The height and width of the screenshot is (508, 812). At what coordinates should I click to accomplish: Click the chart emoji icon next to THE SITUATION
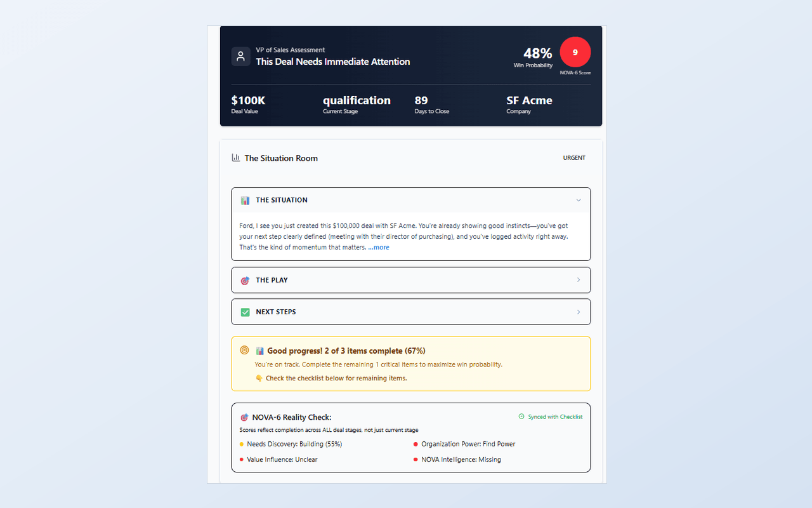245,200
